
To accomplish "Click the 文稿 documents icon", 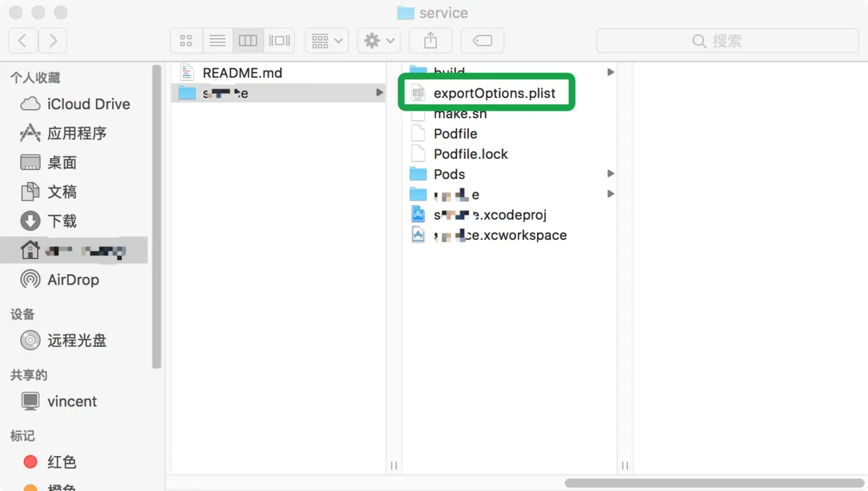I will [x=30, y=192].
